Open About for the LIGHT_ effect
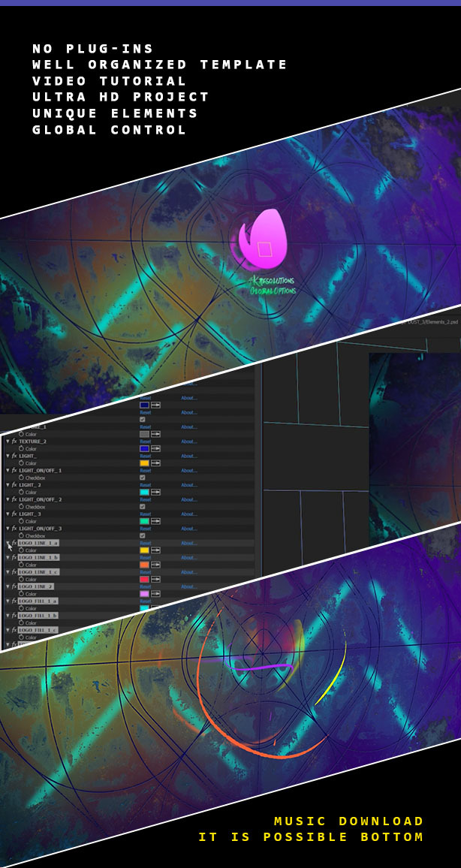 point(189,456)
